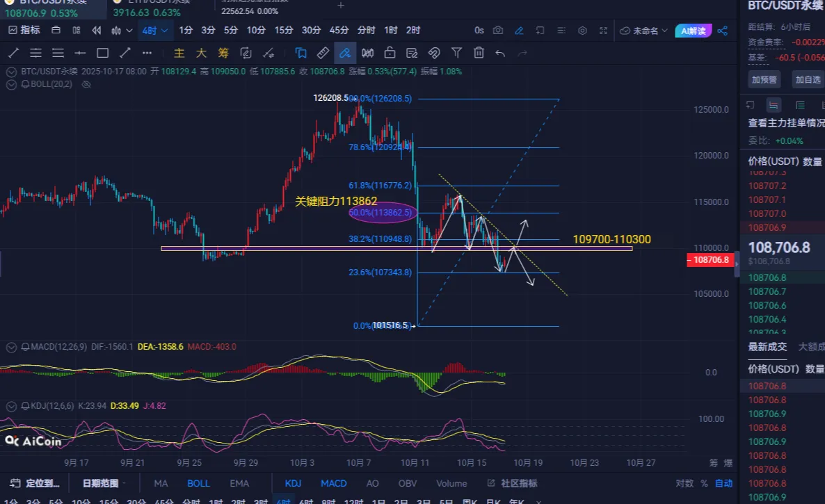Toggle the MACD sub-indicator
Image resolution: width=825 pixels, height=504 pixels.
[334, 484]
